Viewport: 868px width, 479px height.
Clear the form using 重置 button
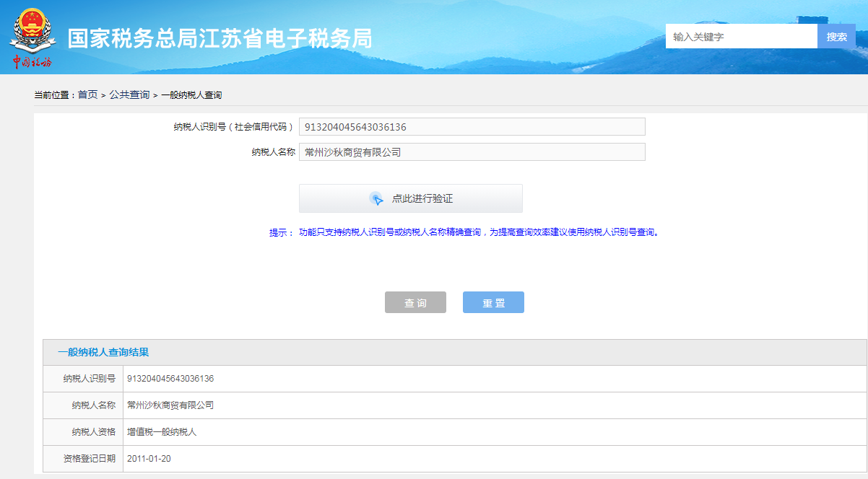(493, 303)
